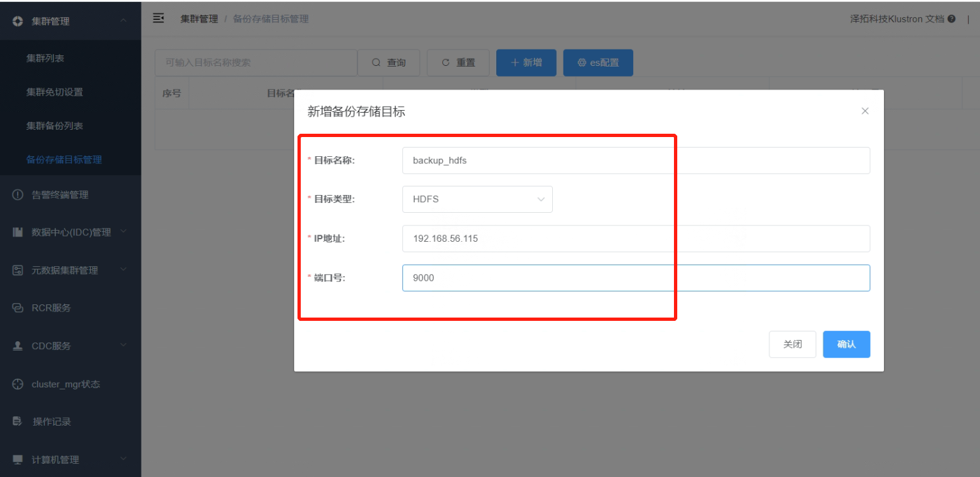Click the 元数据集群管理 icon
This screenshot has width=980, height=477.
point(18,270)
